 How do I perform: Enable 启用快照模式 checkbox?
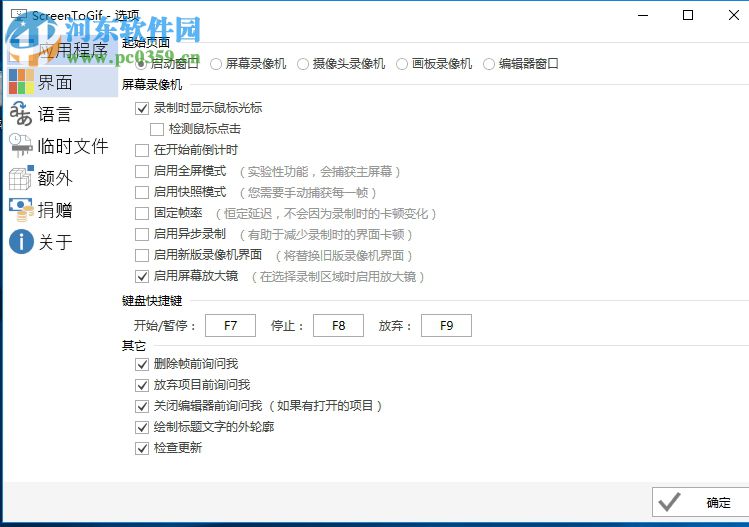click(x=142, y=193)
